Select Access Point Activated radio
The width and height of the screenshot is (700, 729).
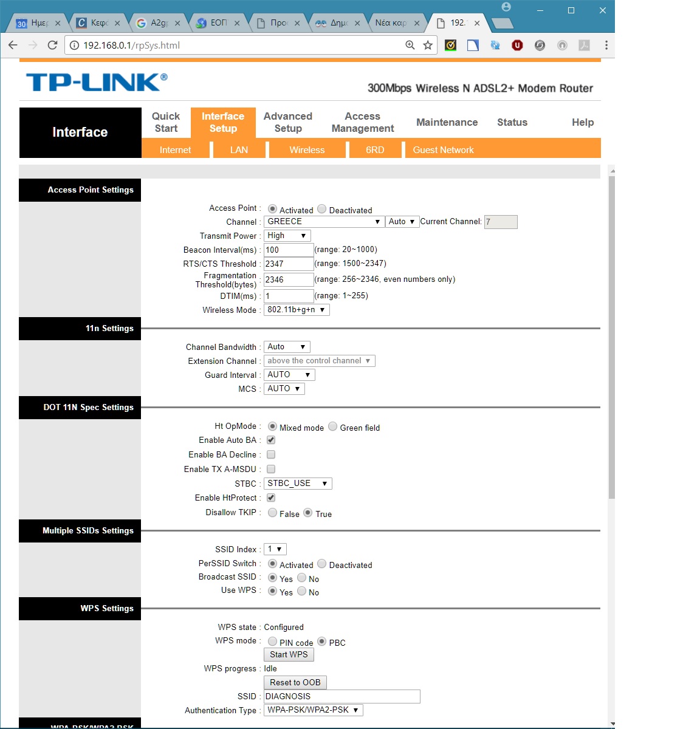point(272,209)
